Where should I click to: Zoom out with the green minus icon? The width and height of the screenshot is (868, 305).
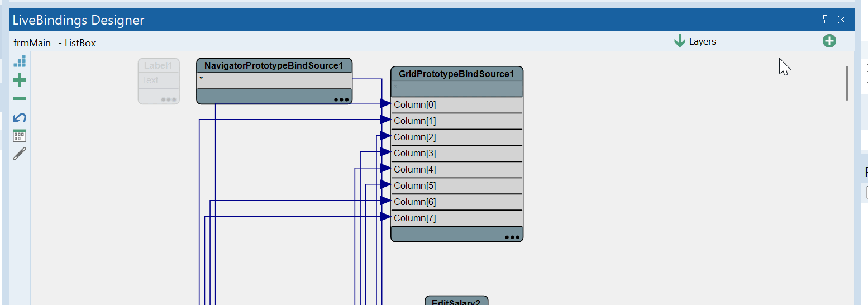click(20, 99)
